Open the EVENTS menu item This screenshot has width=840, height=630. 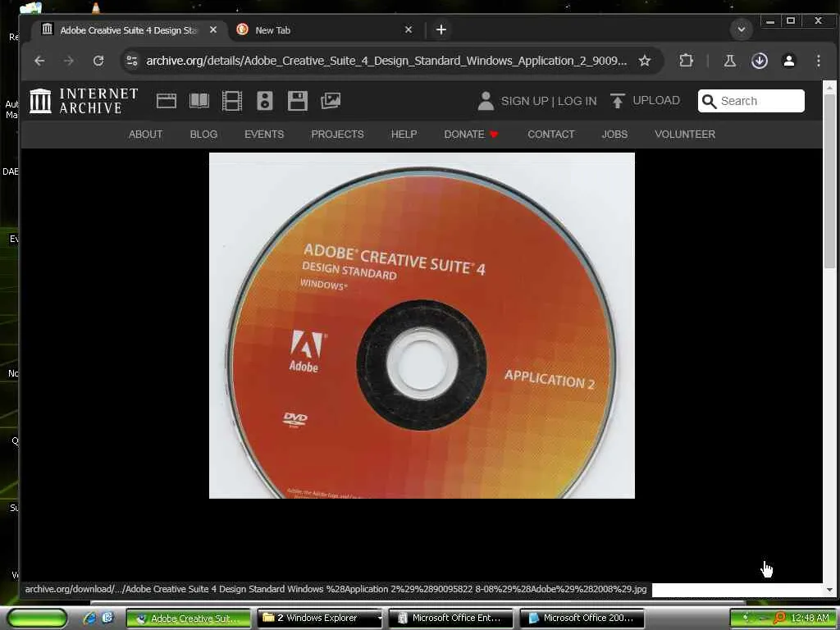[x=264, y=135]
